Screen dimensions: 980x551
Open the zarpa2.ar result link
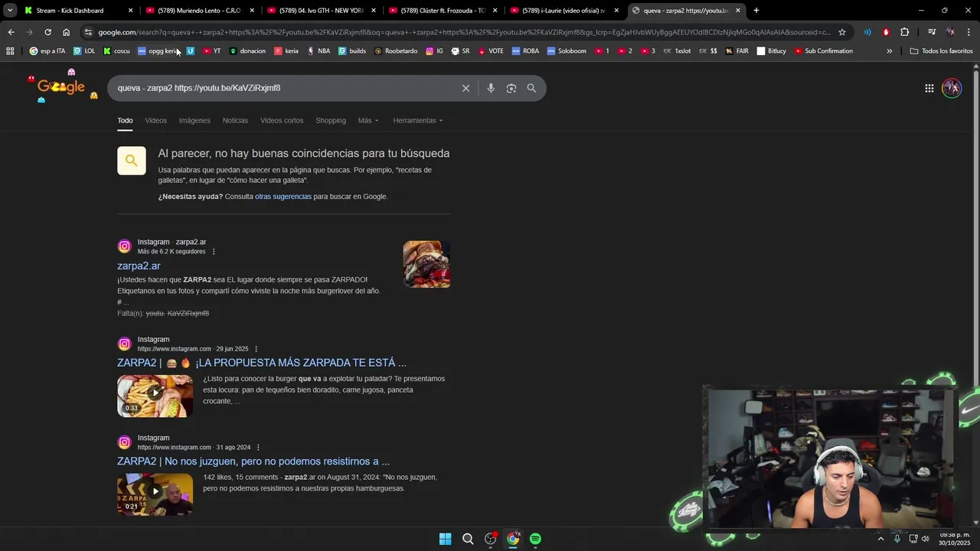click(x=139, y=266)
